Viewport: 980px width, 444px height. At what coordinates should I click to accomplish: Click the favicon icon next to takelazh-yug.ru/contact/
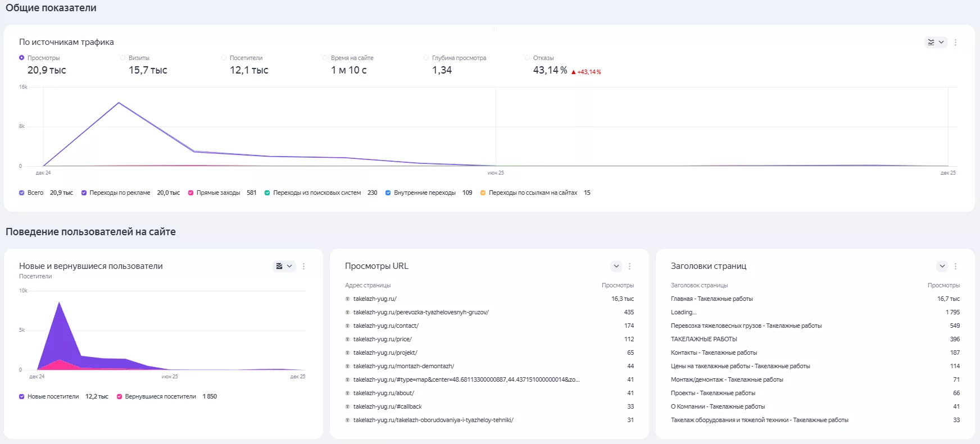(347, 326)
